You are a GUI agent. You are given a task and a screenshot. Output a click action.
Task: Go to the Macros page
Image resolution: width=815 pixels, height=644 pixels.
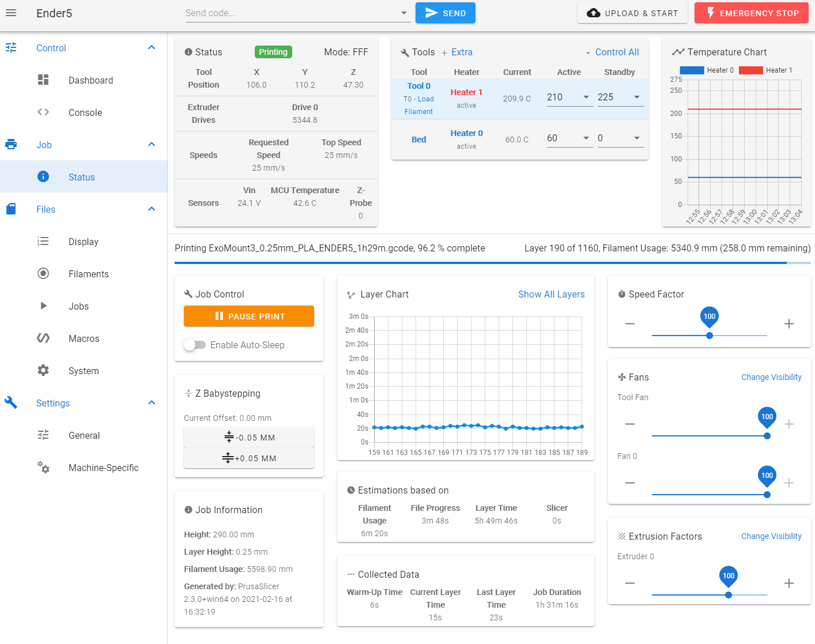pos(84,338)
